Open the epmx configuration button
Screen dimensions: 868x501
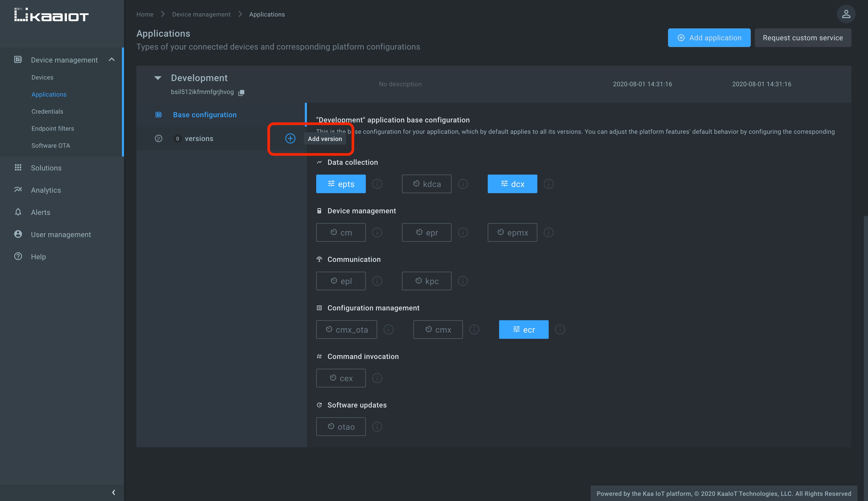pyautogui.click(x=512, y=232)
